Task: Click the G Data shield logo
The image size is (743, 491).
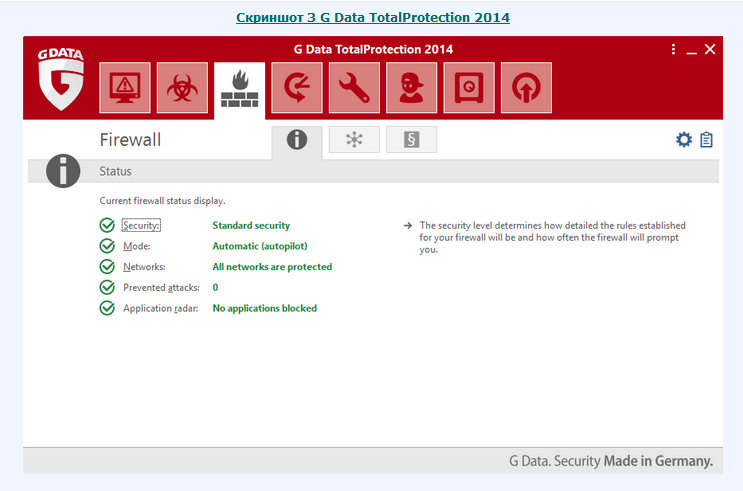Action: 61,79
